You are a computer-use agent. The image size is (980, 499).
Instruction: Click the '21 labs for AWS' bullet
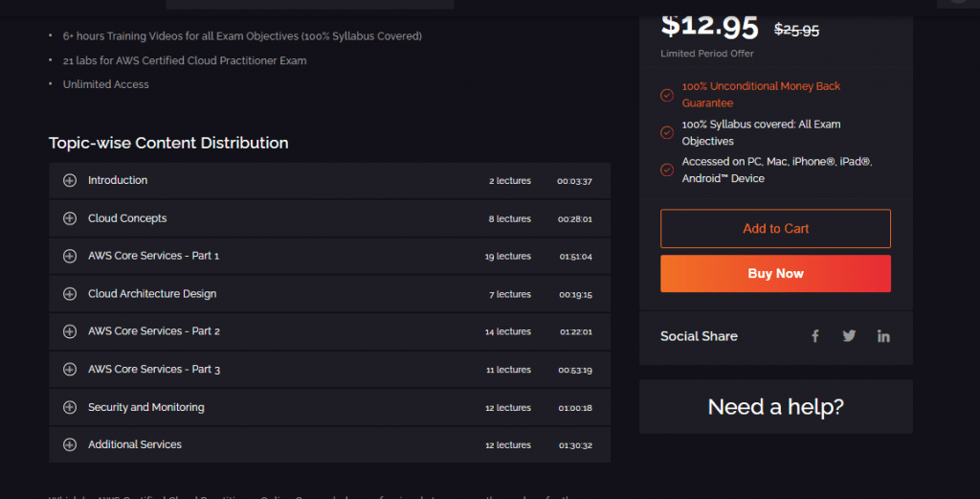point(185,60)
